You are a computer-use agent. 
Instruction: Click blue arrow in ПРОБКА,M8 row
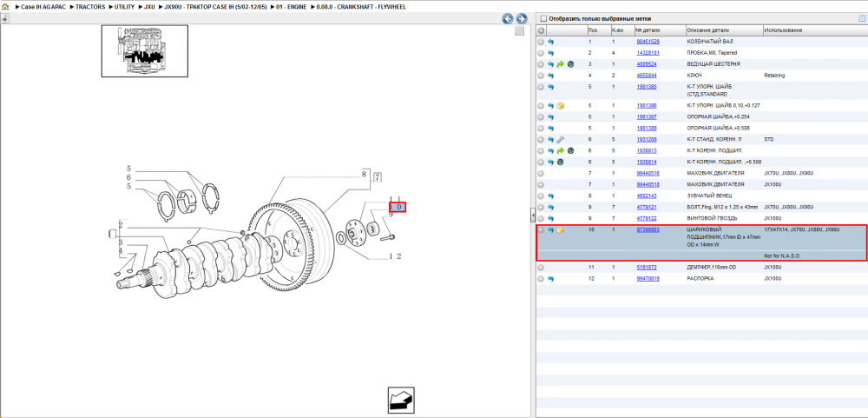pos(551,53)
